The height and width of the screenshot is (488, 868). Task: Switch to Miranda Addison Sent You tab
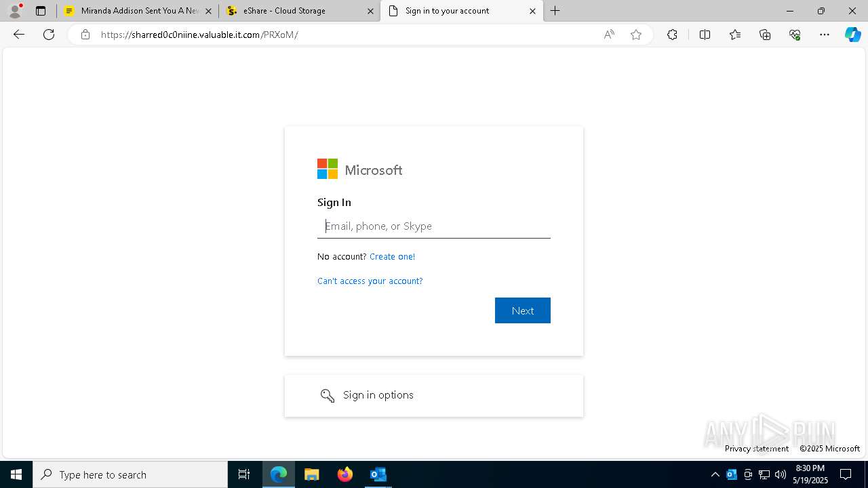[138, 11]
